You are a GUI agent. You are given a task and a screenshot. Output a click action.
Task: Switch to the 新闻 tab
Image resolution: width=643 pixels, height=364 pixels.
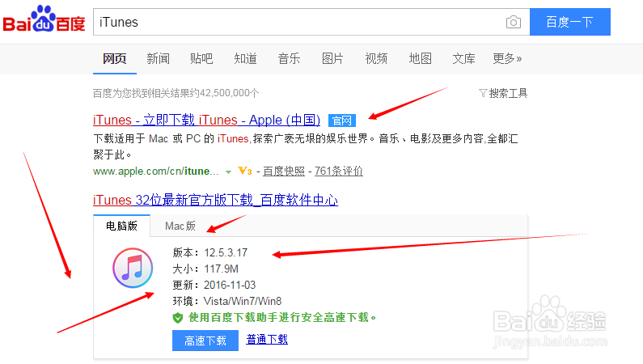coord(159,58)
